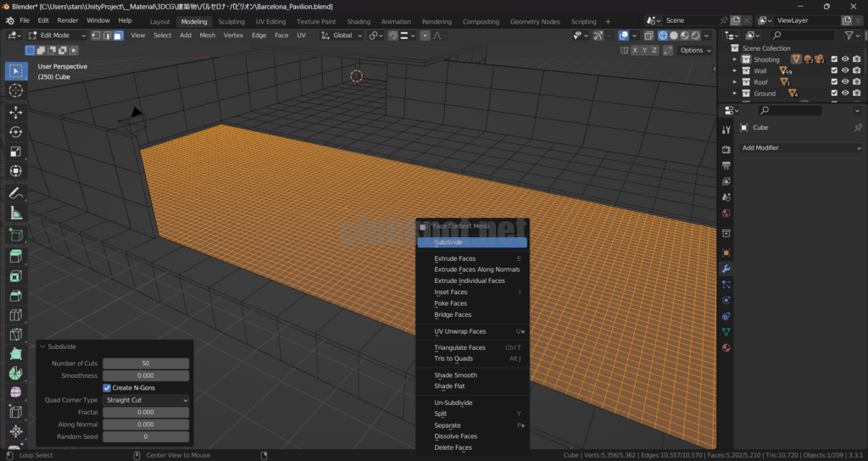Switch to face select mode icon

[118, 36]
